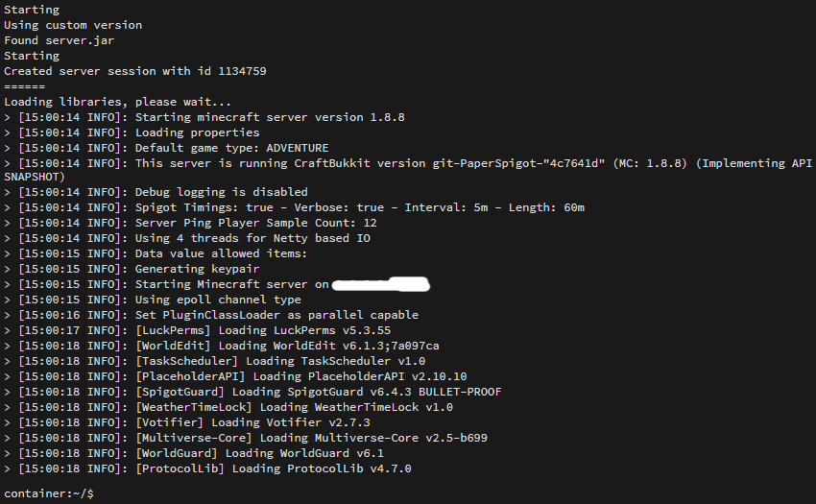The height and width of the screenshot is (504, 816).
Task: Click the "Loading properties" log entry
Action: (197, 132)
